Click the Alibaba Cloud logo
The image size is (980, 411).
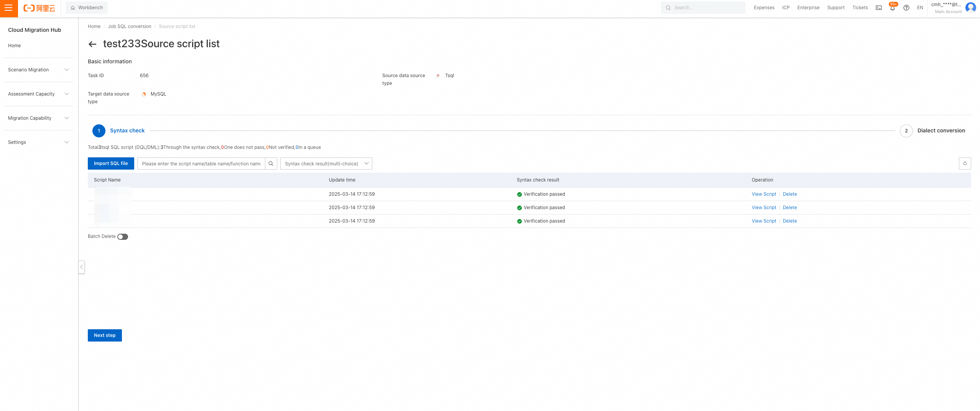(x=39, y=8)
